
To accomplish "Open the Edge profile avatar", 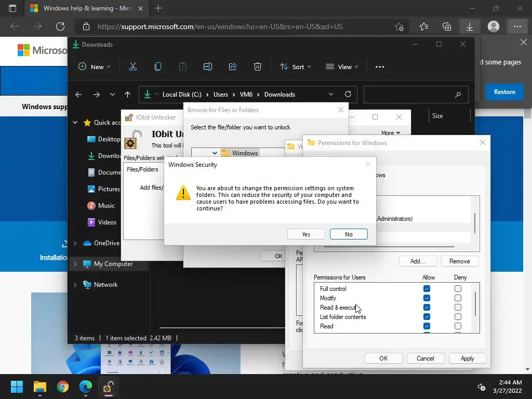I will [x=494, y=26].
